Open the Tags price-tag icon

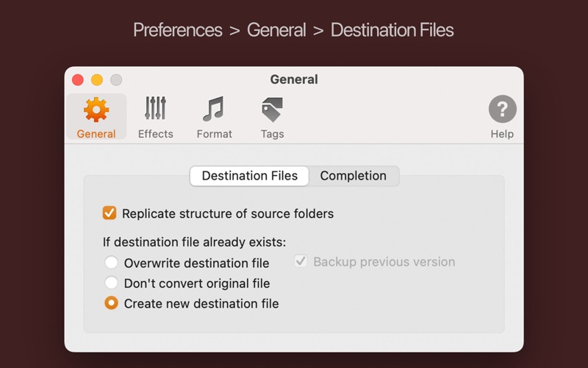[x=272, y=109]
